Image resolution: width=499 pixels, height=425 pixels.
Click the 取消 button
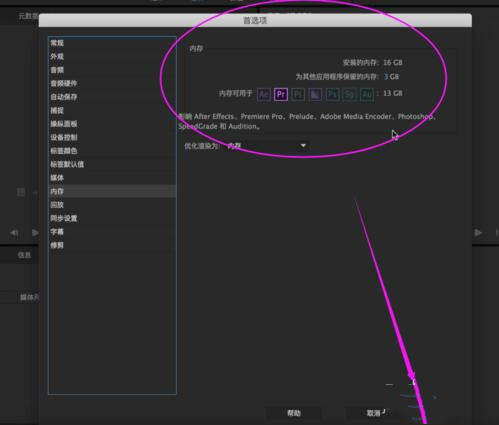coord(374,413)
